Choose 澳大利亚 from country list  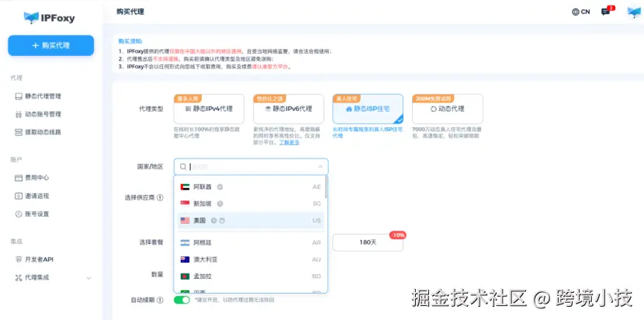coord(251,259)
